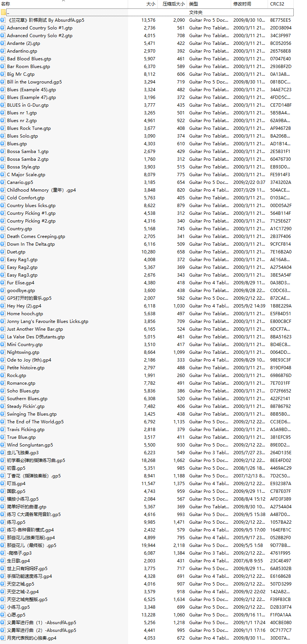Sort the list by the 类型 column header
Image resolution: width=307 pixels, height=644 pixels.
[194, 4]
